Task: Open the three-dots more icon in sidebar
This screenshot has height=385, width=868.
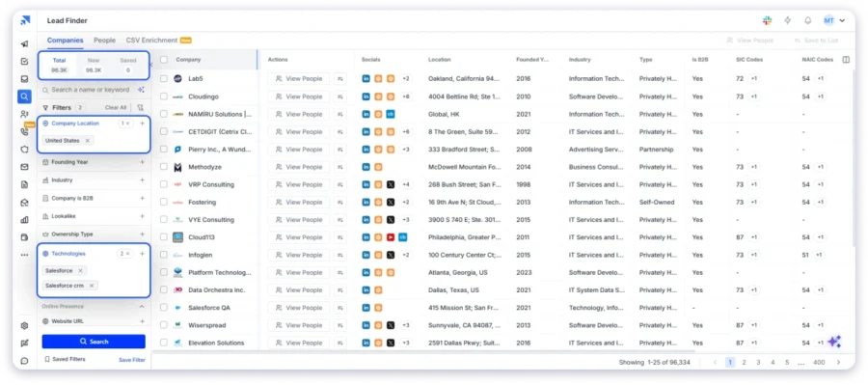Action: coord(24,255)
